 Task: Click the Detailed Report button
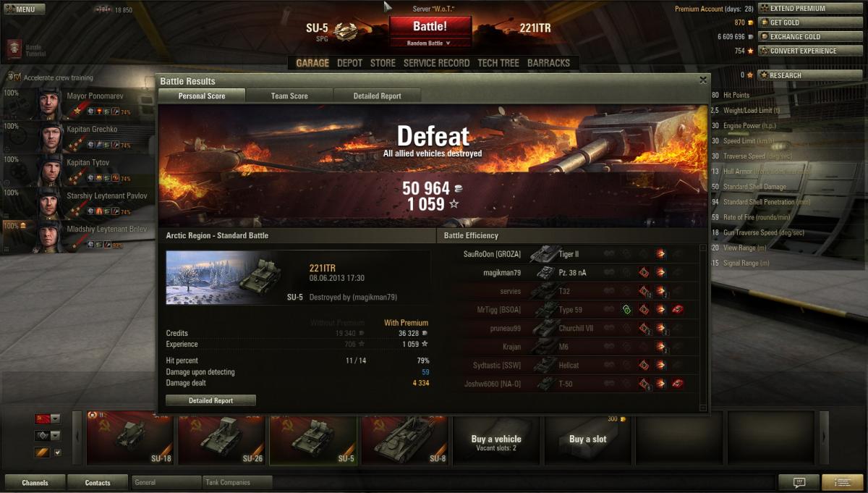point(210,400)
